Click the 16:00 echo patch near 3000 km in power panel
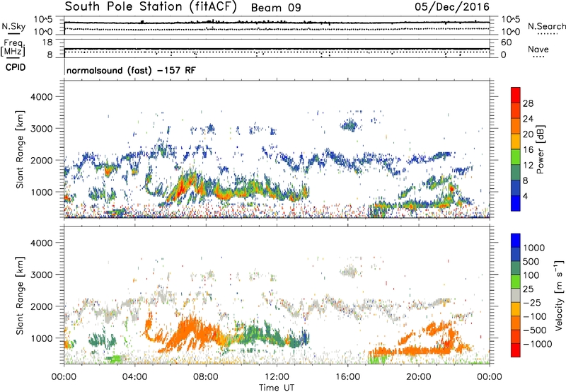Image resolution: width=566 pixels, height=392 pixels. 349,125
